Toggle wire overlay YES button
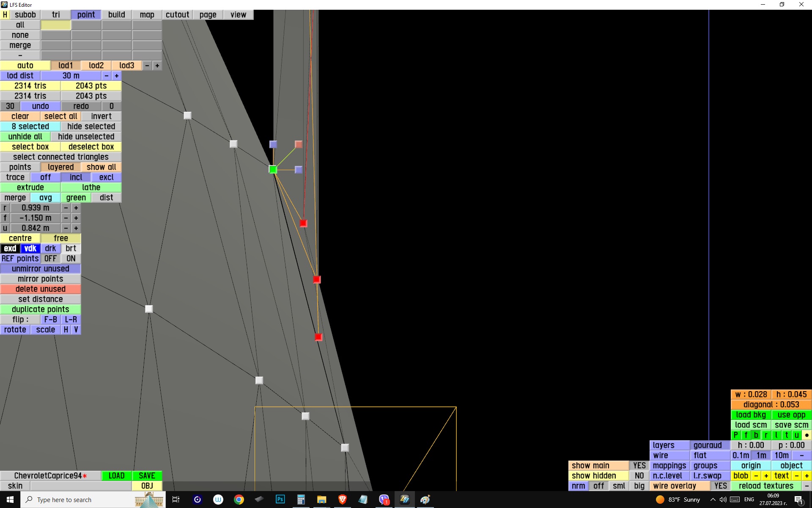The height and width of the screenshot is (508, 812). click(x=720, y=486)
